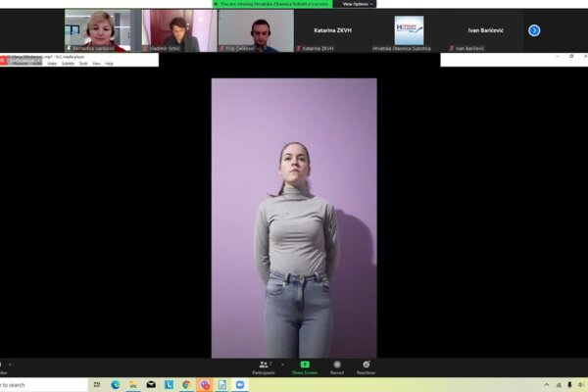The width and height of the screenshot is (588, 392).
Task: Select Hrvatska čitaonica Subotica participant tile
Action: [x=409, y=30]
